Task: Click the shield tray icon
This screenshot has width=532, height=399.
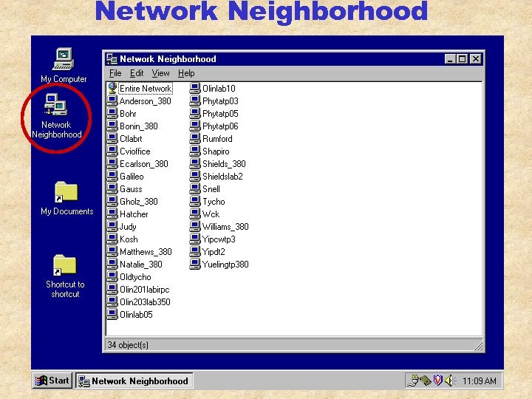Action: (x=438, y=381)
